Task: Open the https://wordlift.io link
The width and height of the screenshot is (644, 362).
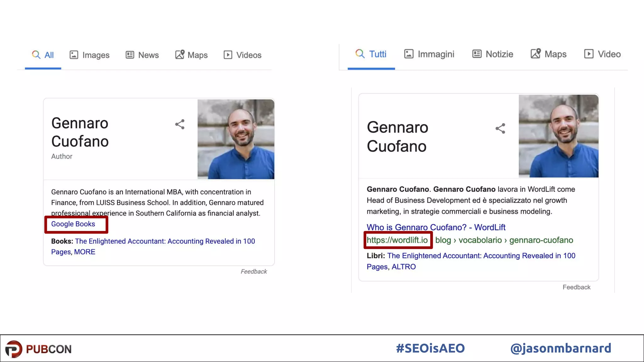Action: click(397, 240)
